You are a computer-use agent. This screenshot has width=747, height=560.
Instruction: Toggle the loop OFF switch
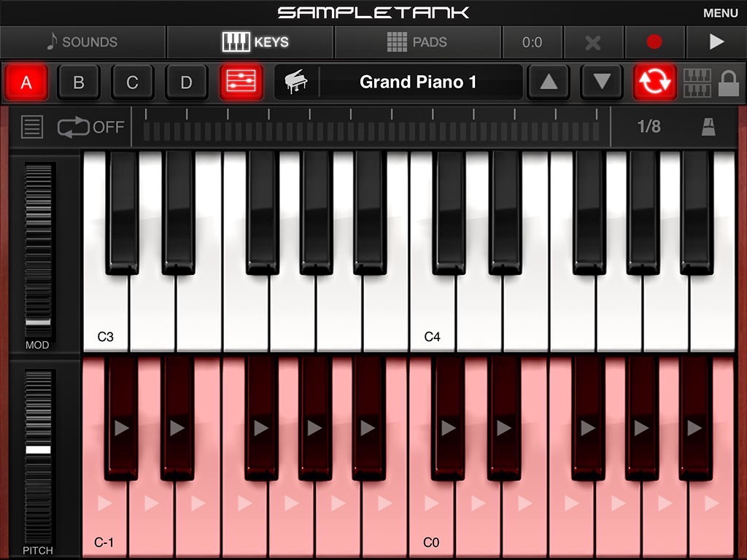[x=90, y=127]
